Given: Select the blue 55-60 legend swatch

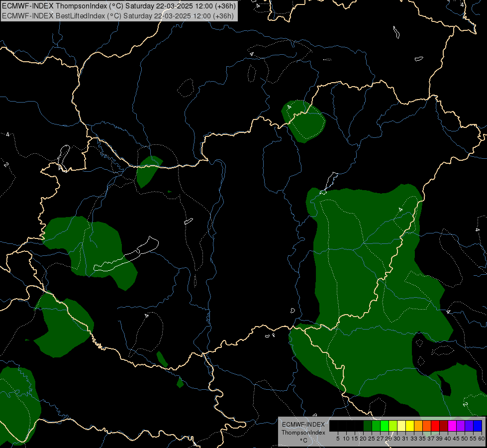Looking at the screenshot, I should (478, 426).
